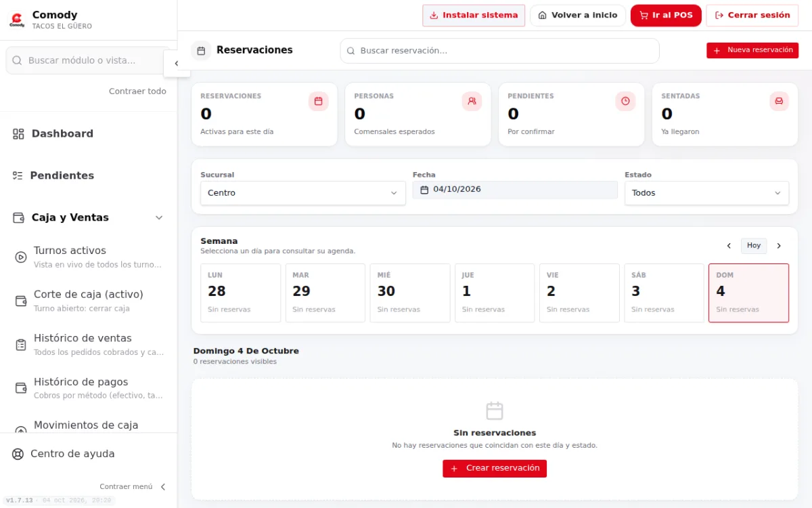Select the MIÉ 30 day card
The width and height of the screenshot is (812, 508).
tap(410, 293)
